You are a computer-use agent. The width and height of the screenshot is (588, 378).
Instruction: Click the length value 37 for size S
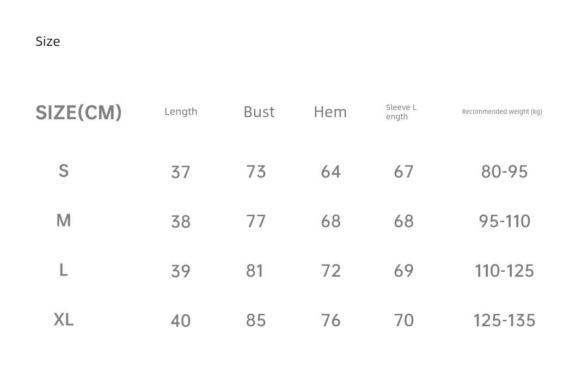coord(181,172)
